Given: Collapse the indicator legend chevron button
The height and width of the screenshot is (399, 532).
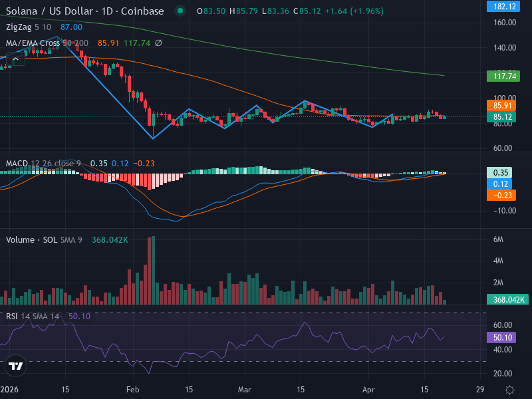Looking at the screenshot, I should (15, 59).
